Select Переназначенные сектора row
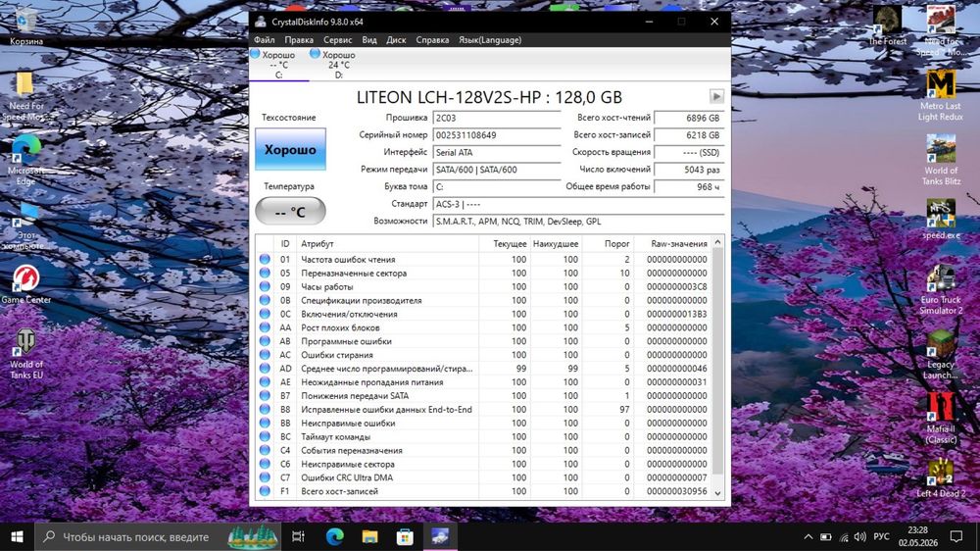The height and width of the screenshot is (551, 980). click(x=483, y=273)
